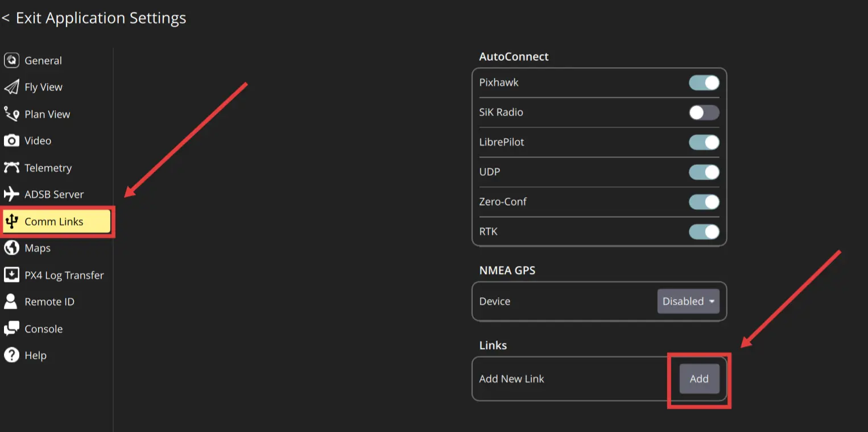The height and width of the screenshot is (432, 868).
Task: Click the AutoConnect section heading
Action: click(514, 57)
